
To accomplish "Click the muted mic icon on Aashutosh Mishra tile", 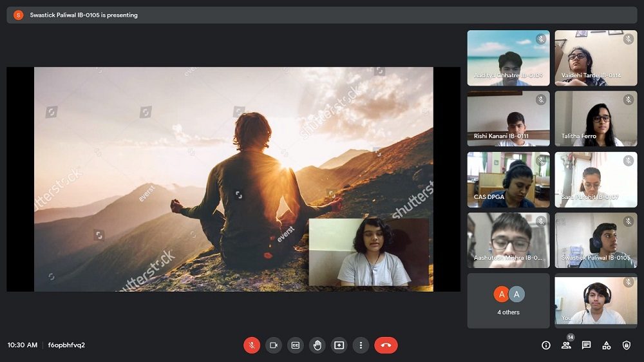I will [541, 222].
